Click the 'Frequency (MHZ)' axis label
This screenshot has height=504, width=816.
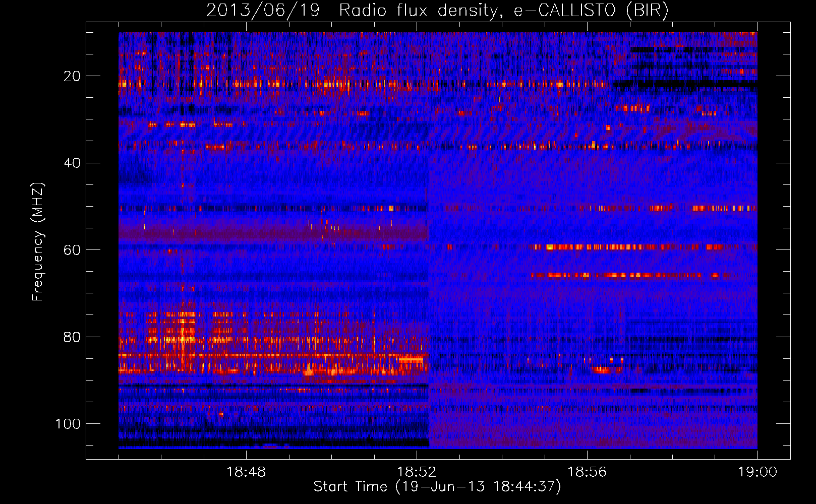coord(38,241)
